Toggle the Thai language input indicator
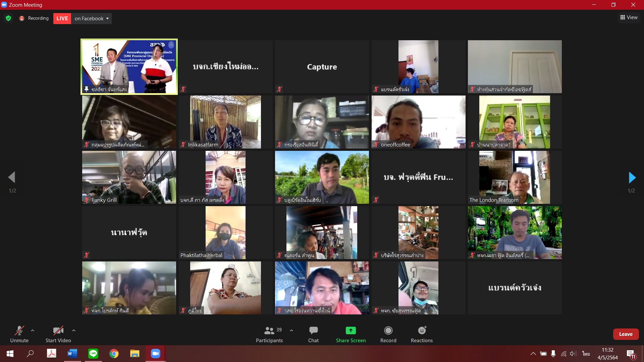644x362 pixels. (x=586, y=354)
